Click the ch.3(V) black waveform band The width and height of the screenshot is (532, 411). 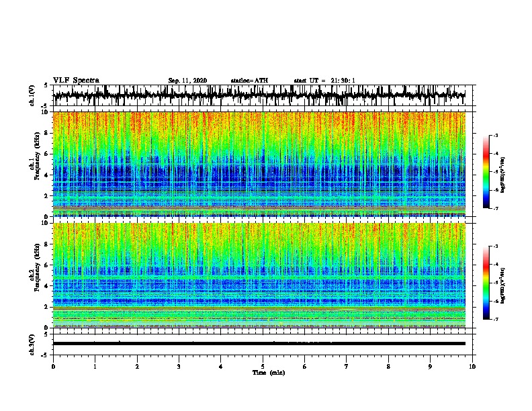pyautogui.click(x=259, y=344)
